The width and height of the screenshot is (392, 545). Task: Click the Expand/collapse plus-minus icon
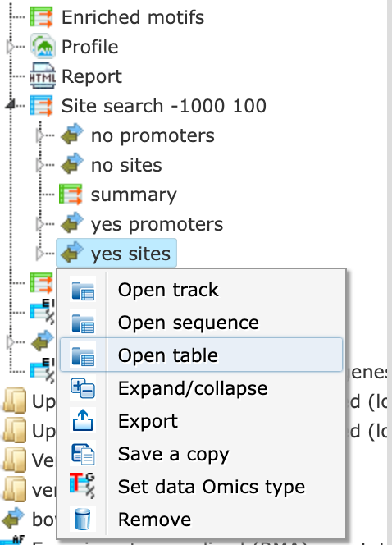click(x=83, y=388)
